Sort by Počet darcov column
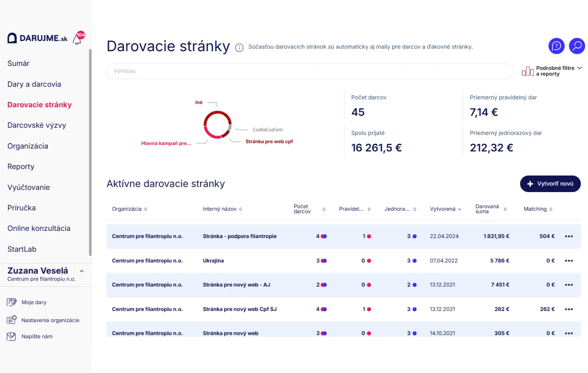The width and height of the screenshot is (588, 373). (309, 209)
